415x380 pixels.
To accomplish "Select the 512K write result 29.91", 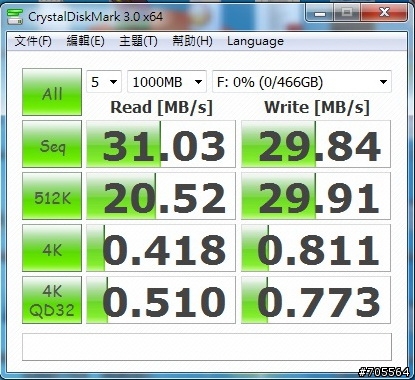I will click(316, 196).
